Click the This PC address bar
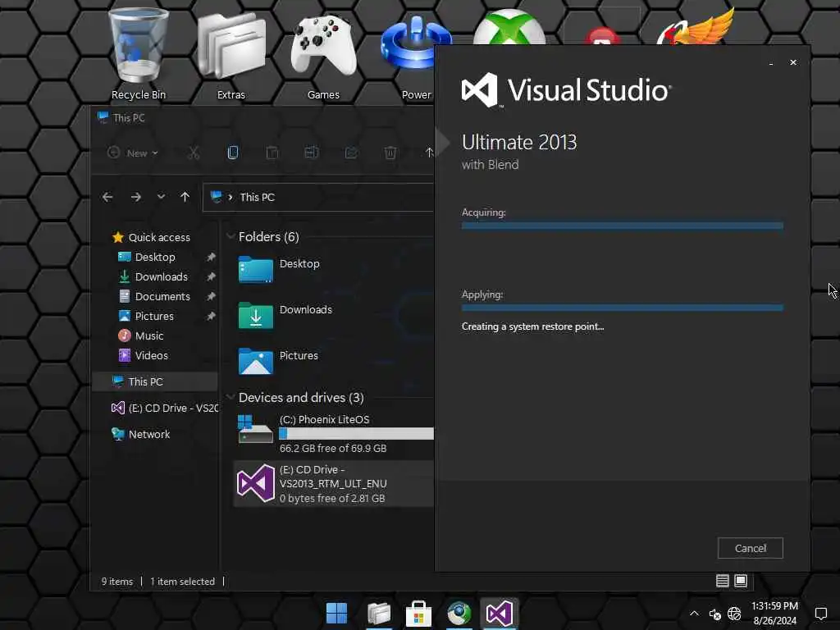Viewport: 840px width, 630px height. [x=318, y=197]
